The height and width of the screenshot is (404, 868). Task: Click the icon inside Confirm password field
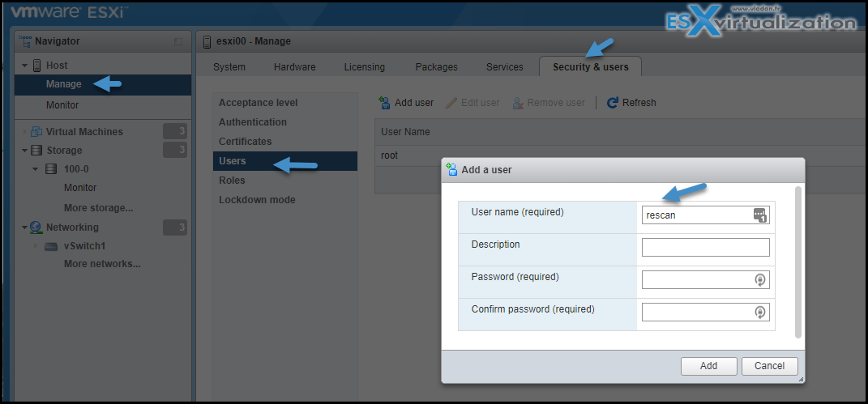(x=760, y=313)
